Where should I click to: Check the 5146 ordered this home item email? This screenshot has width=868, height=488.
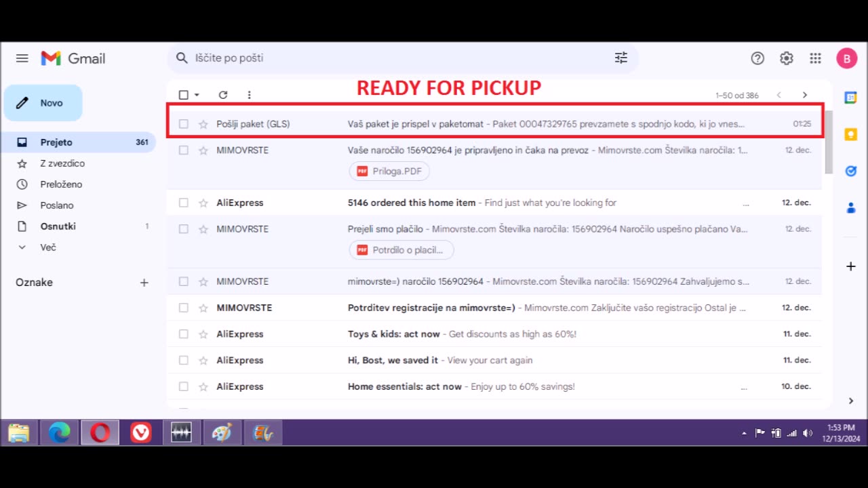coord(184,203)
